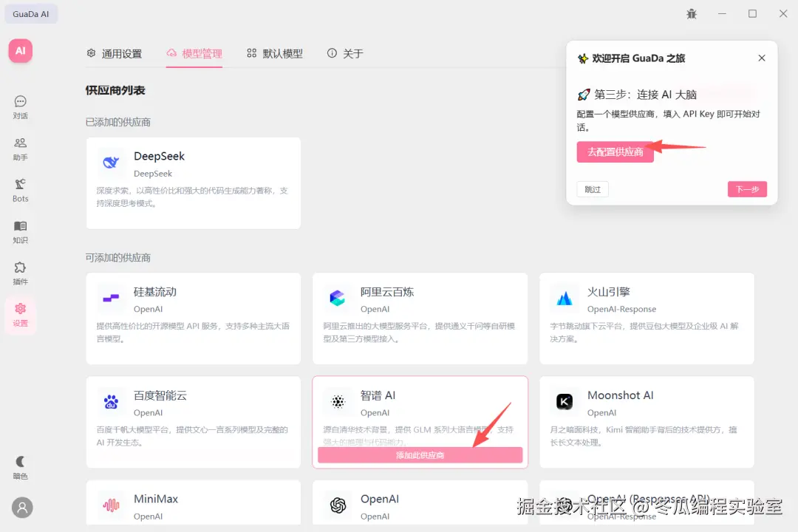Click the 硅基流动 logo icon
The width and height of the screenshot is (798, 532).
[111, 298]
